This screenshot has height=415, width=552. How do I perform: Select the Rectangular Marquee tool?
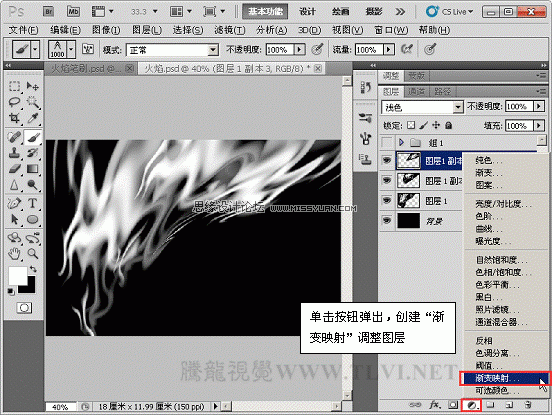point(14,86)
